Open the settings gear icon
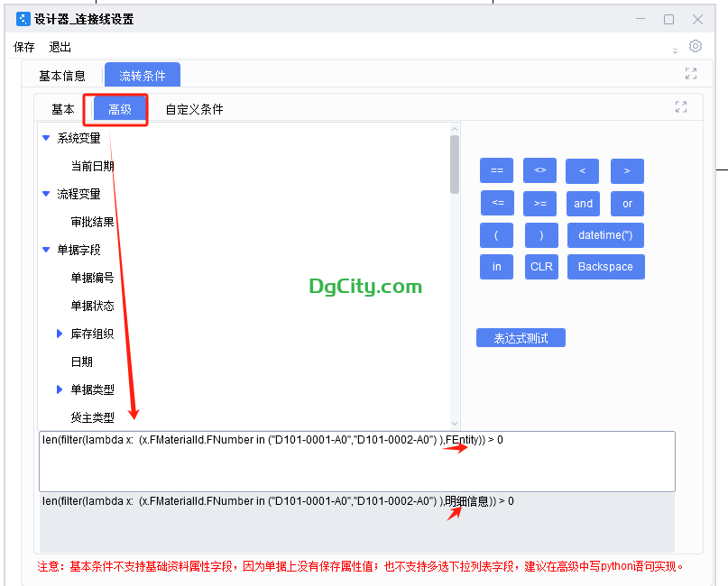This screenshot has height=586, width=728. coord(694,46)
